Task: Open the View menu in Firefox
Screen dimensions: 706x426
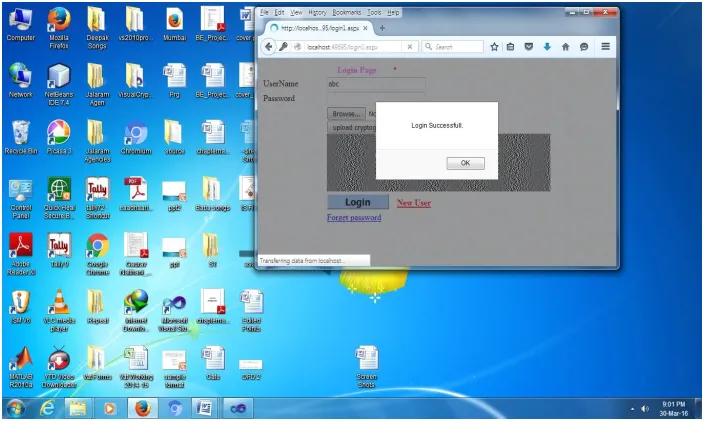Action: [x=296, y=13]
